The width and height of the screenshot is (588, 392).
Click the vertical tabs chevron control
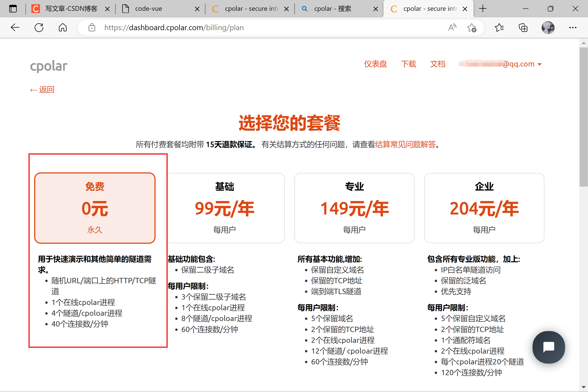[x=13, y=8]
